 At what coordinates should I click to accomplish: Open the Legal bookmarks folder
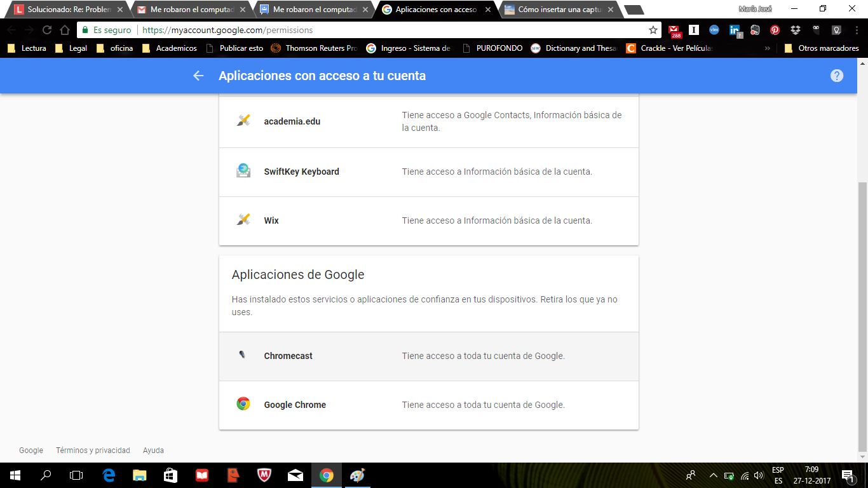click(x=71, y=48)
